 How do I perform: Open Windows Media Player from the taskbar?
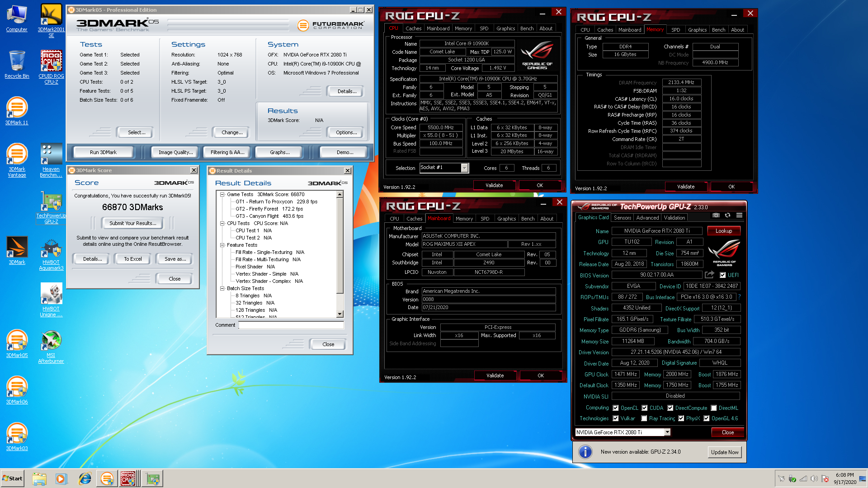coord(61,479)
